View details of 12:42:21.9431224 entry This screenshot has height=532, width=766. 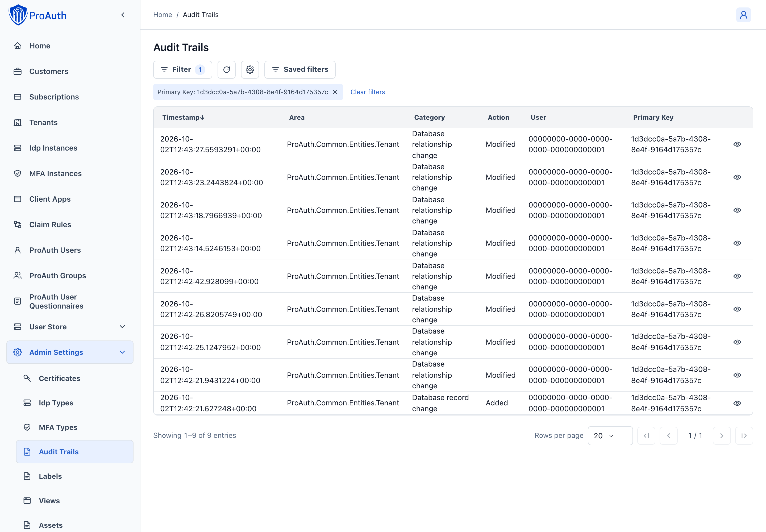pos(737,375)
